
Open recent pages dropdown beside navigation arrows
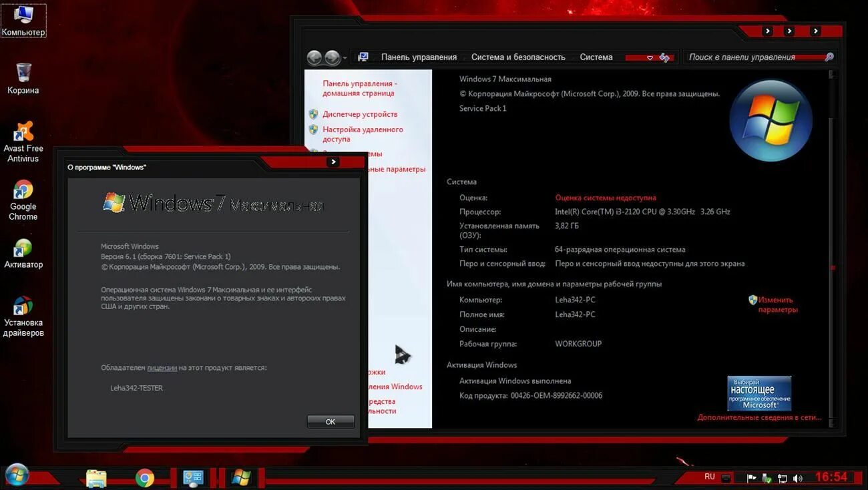345,58
